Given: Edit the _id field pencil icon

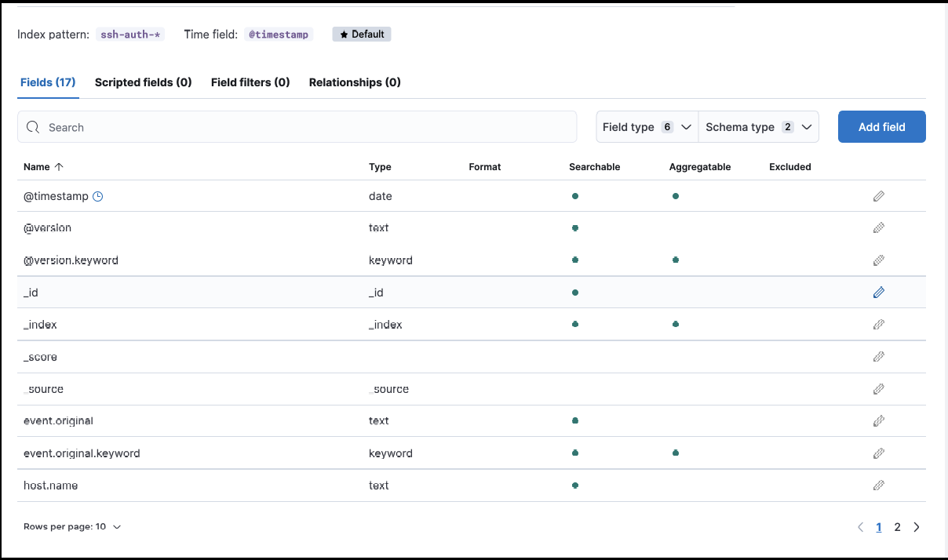Looking at the screenshot, I should (879, 293).
